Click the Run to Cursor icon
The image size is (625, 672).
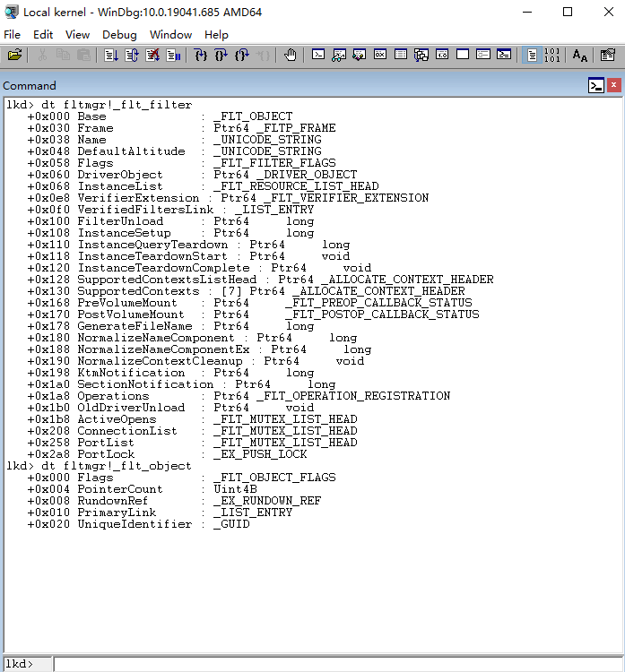[263, 55]
